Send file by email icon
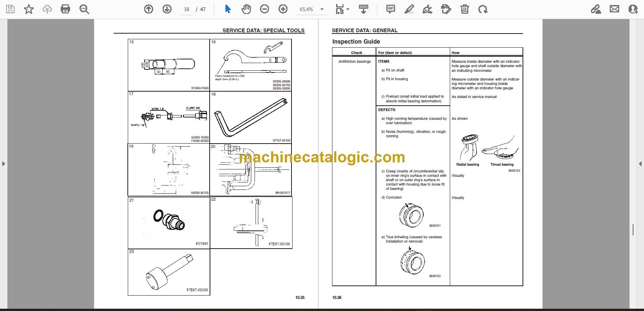Image resolution: width=644 pixels, height=311 pixels. click(x=614, y=9)
